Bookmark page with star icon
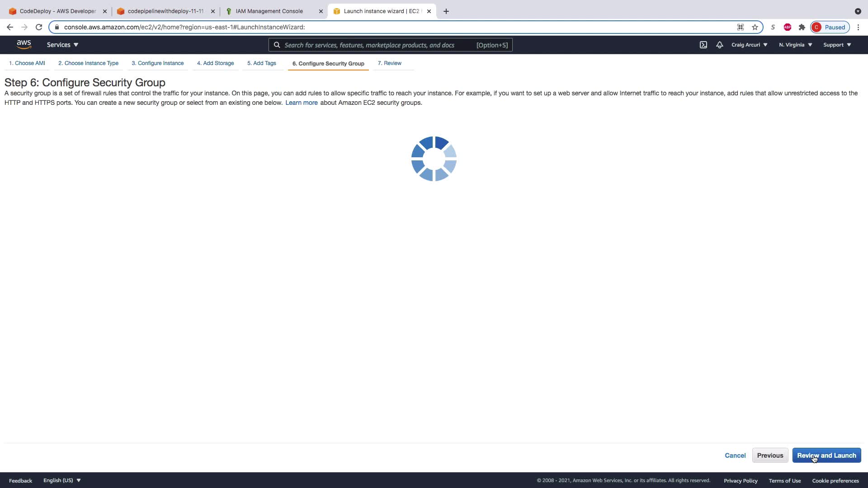The image size is (868, 488). pyautogui.click(x=755, y=27)
